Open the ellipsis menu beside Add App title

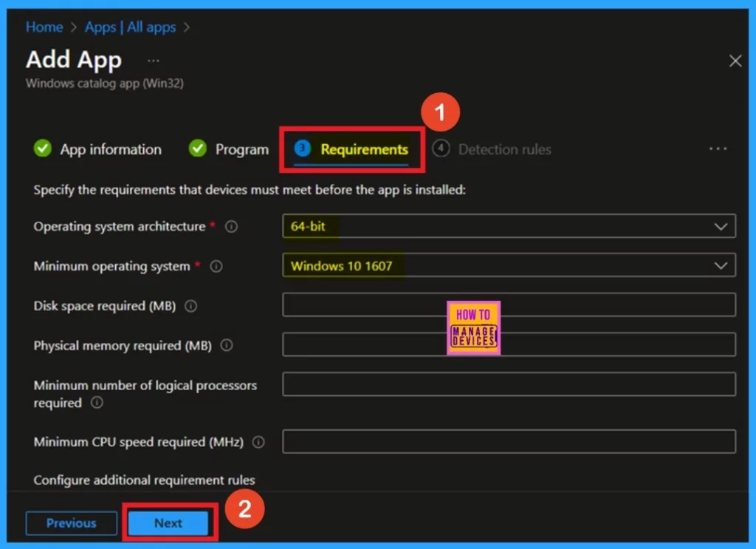click(153, 60)
